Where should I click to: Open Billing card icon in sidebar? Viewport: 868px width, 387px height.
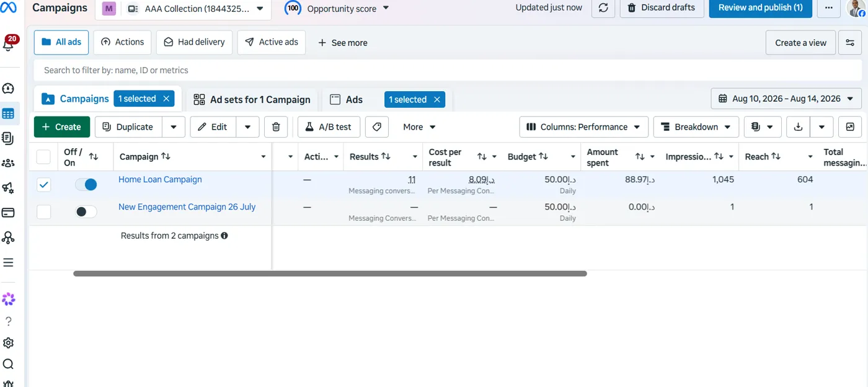[x=8, y=213]
